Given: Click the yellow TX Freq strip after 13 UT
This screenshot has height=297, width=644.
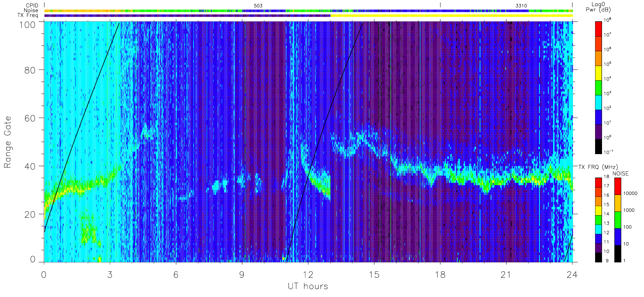Looking at the screenshot, I should pos(451,15).
